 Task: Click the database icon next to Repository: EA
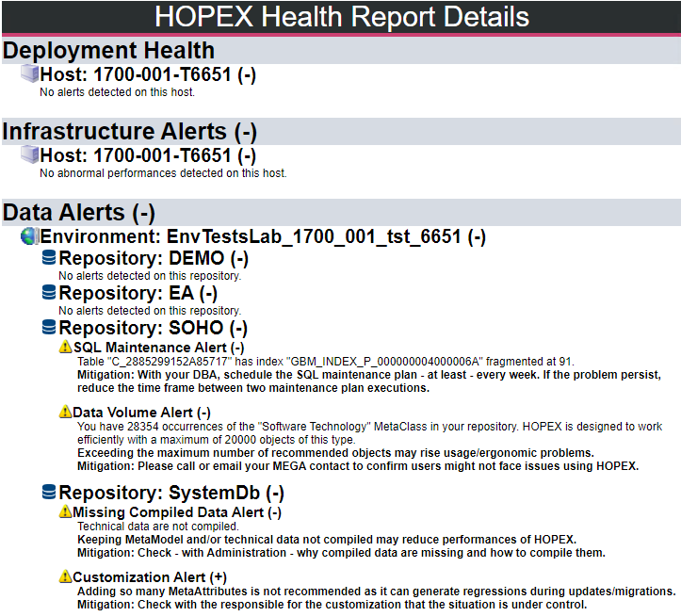(49, 293)
